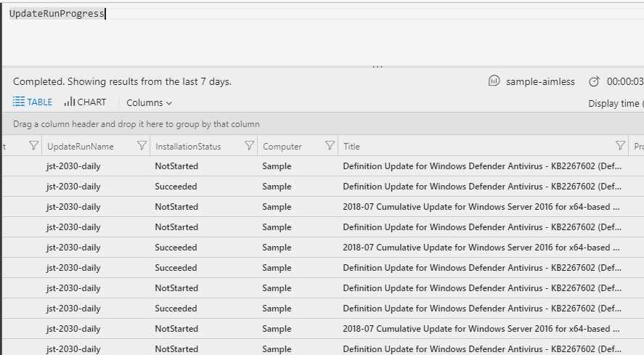Click the filter icon on leftmost truncated column
The width and height of the screenshot is (644, 355).
pyautogui.click(x=33, y=145)
